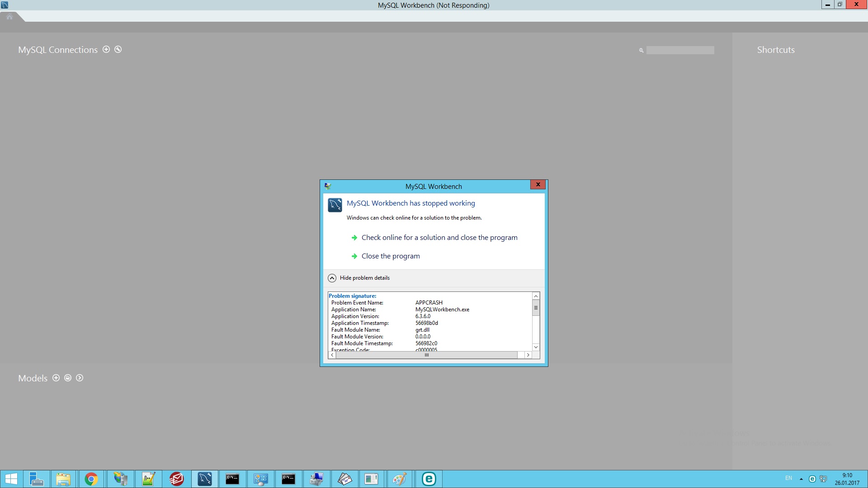Select the 6.3.6.0 application version value
Screen dimensions: 868x488
coord(423,316)
